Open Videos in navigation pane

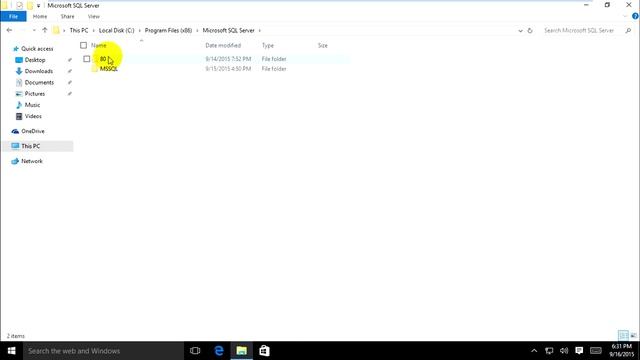click(x=33, y=116)
